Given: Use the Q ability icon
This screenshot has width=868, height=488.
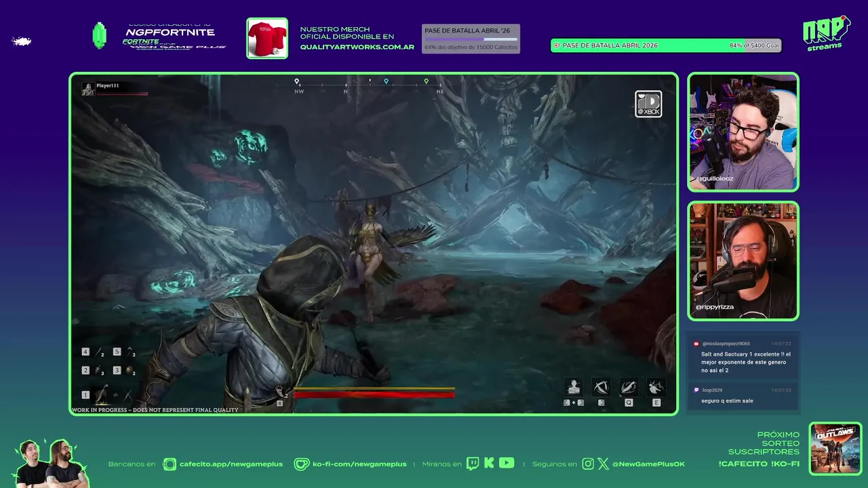Looking at the screenshot, I should 629,387.
